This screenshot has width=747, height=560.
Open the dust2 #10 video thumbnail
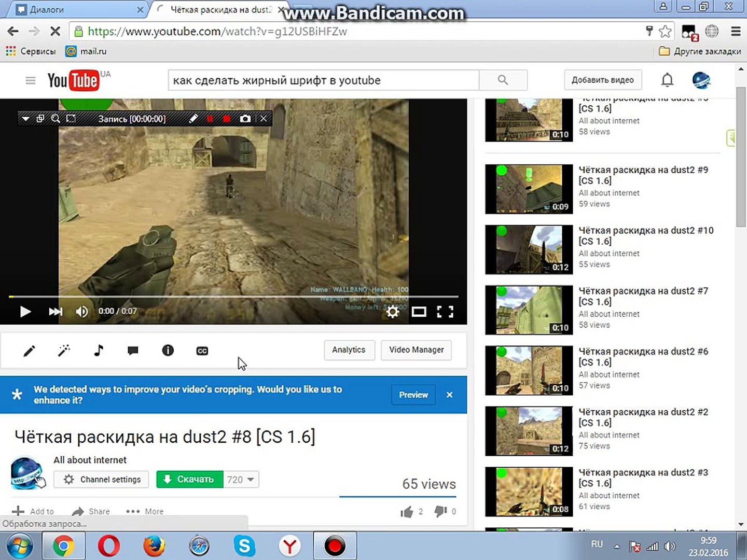529,250
